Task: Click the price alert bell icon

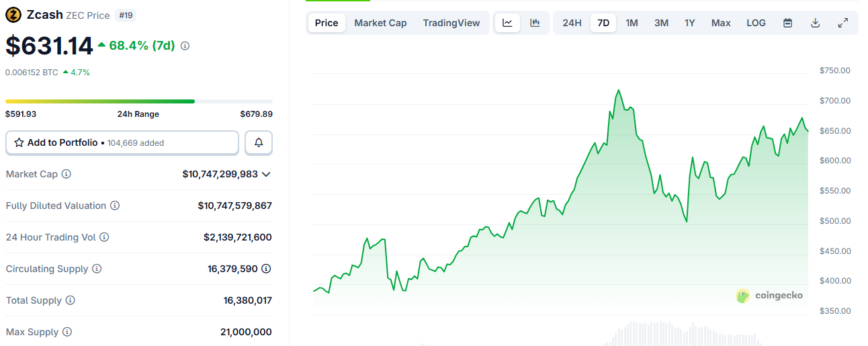Action: pos(259,142)
